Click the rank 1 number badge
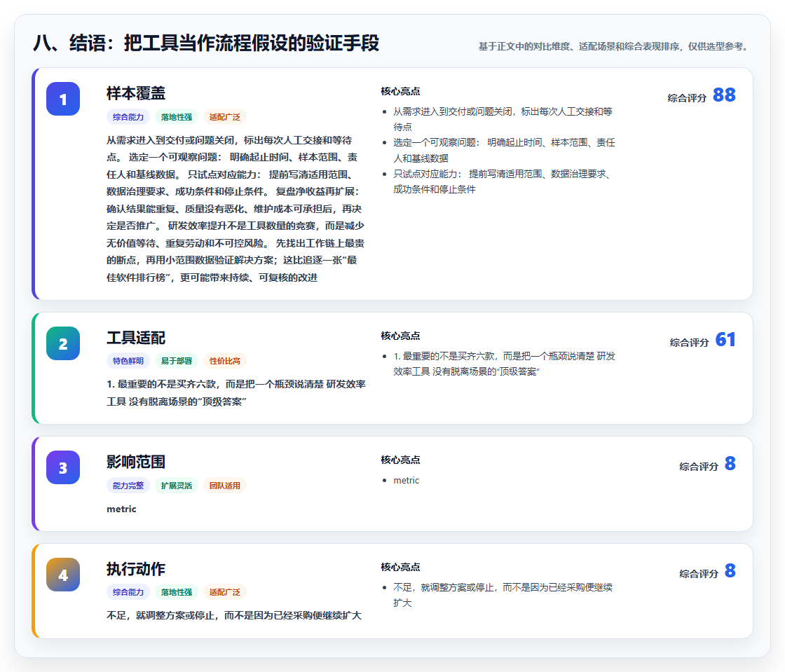 (63, 99)
